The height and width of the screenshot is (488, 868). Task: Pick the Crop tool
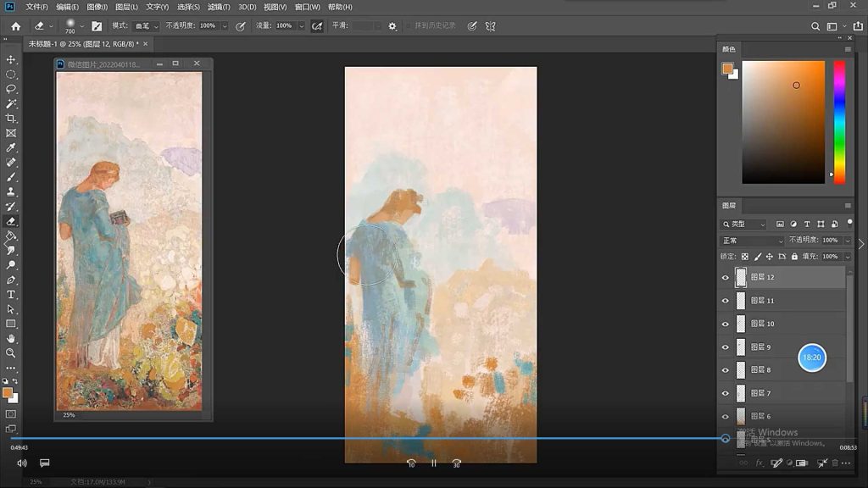pos(11,118)
